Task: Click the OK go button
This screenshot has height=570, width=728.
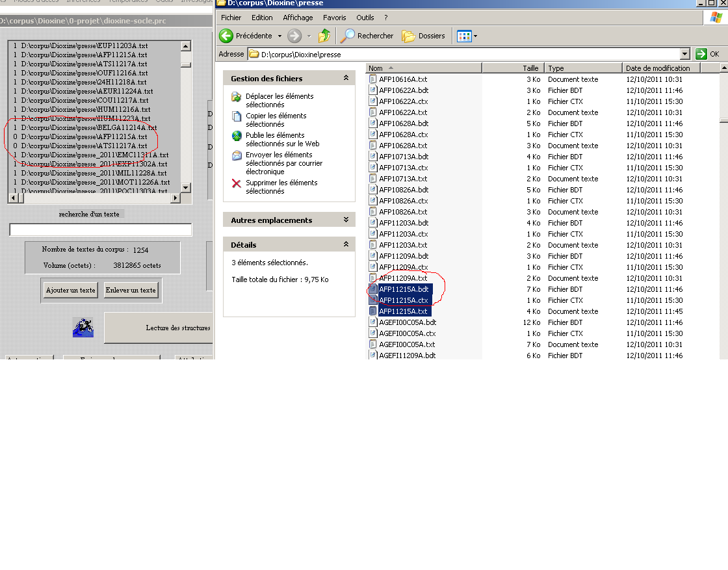Action: click(708, 55)
